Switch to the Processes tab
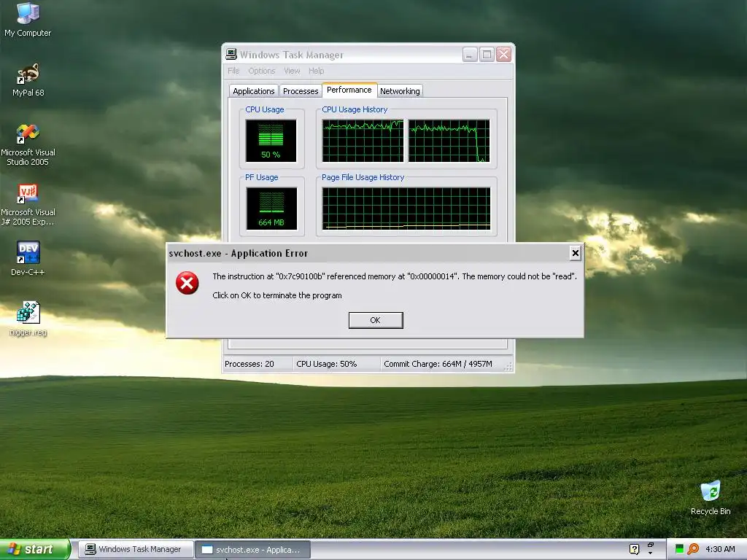This screenshot has height=560, width=747. coord(300,91)
